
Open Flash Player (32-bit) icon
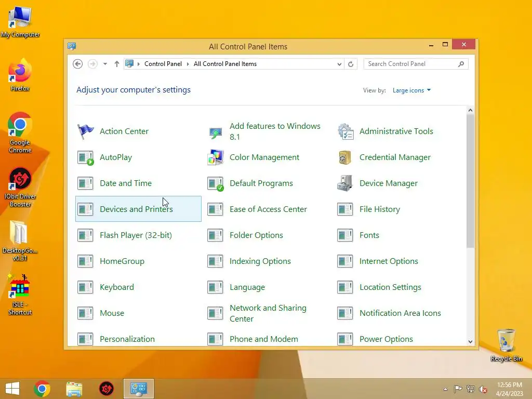86,235
